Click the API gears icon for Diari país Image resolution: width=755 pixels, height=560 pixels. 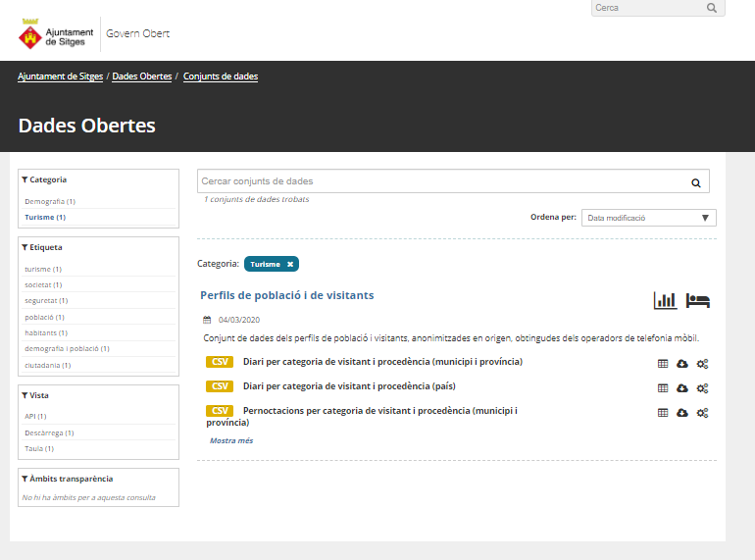coord(702,388)
